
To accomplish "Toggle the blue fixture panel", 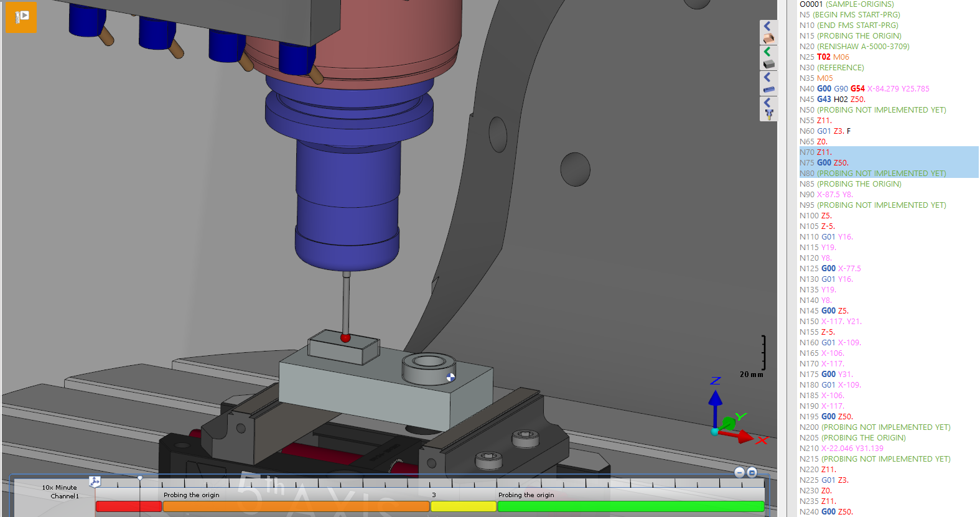I will click(768, 89).
